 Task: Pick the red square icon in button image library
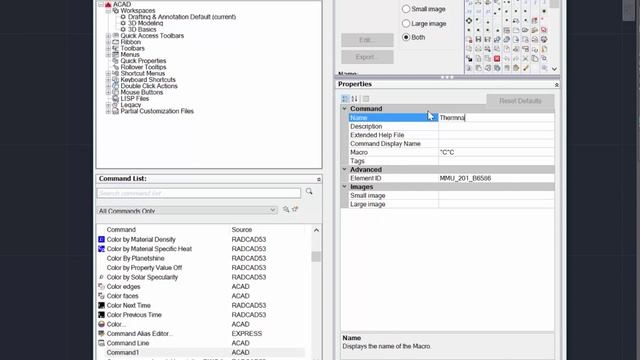(497, 59)
